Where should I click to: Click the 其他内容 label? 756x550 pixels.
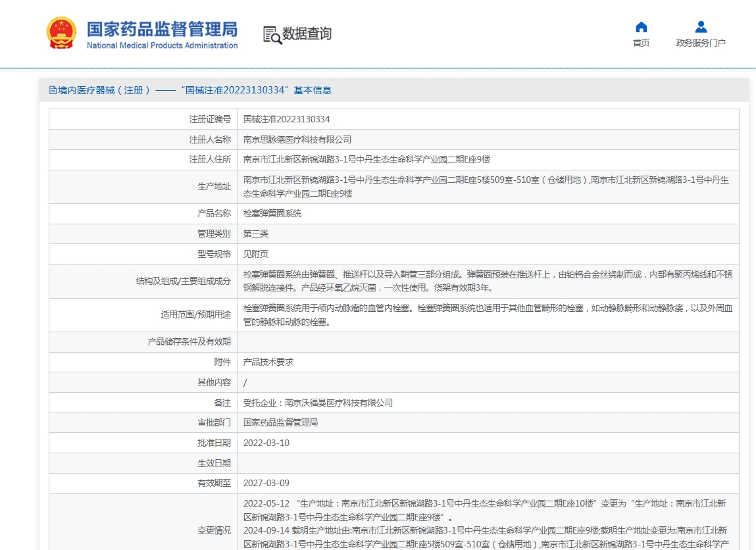click(x=214, y=382)
